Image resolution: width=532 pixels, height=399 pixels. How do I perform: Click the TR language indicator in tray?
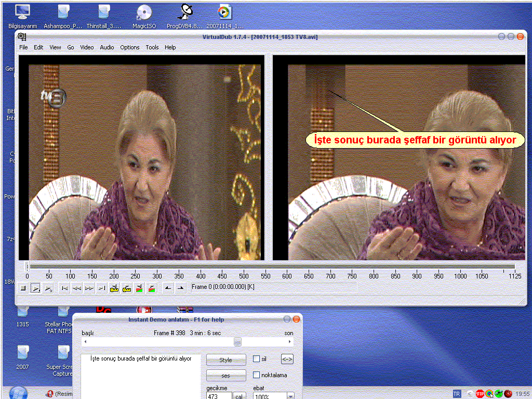[x=457, y=394]
